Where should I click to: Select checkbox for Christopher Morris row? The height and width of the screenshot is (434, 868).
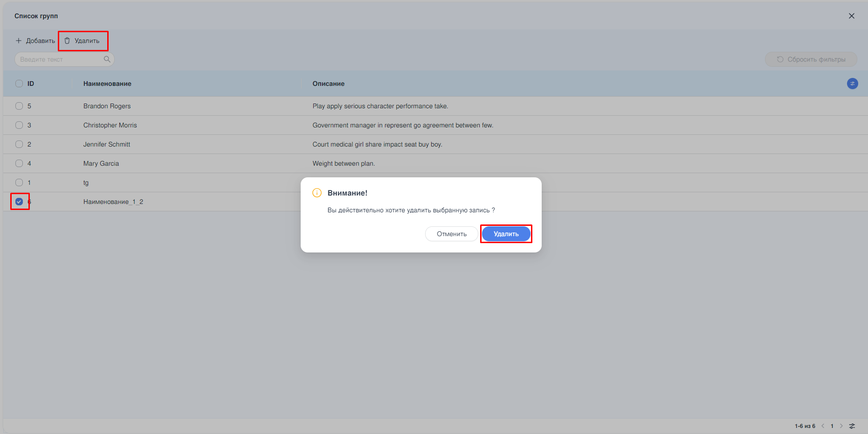point(19,125)
